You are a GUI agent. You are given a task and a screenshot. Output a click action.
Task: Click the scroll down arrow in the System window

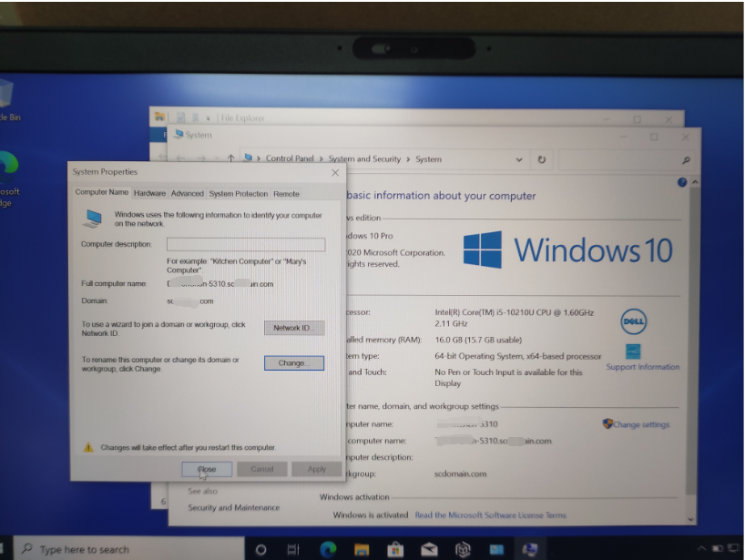pos(689,519)
